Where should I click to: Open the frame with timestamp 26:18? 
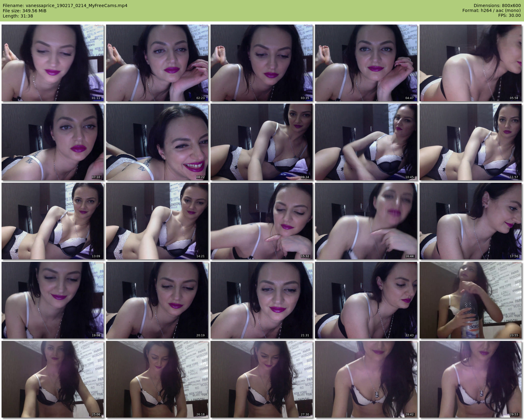(x=157, y=379)
